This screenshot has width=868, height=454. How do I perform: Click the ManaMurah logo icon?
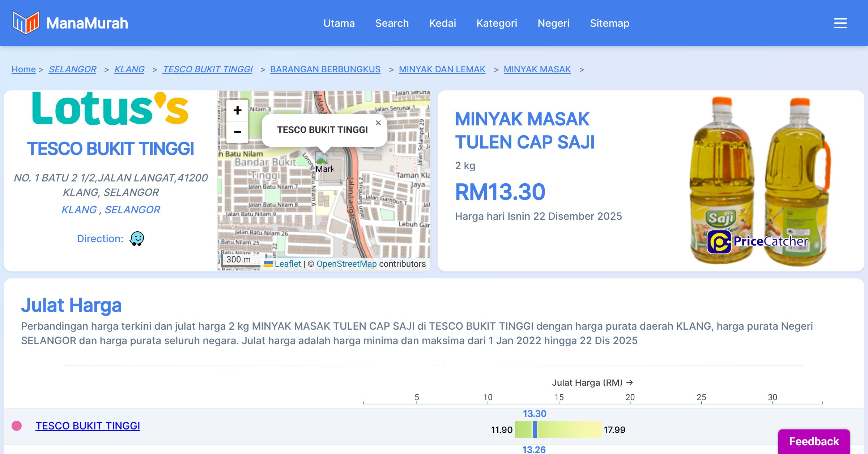pyautogui.click(x=26, y=23)
